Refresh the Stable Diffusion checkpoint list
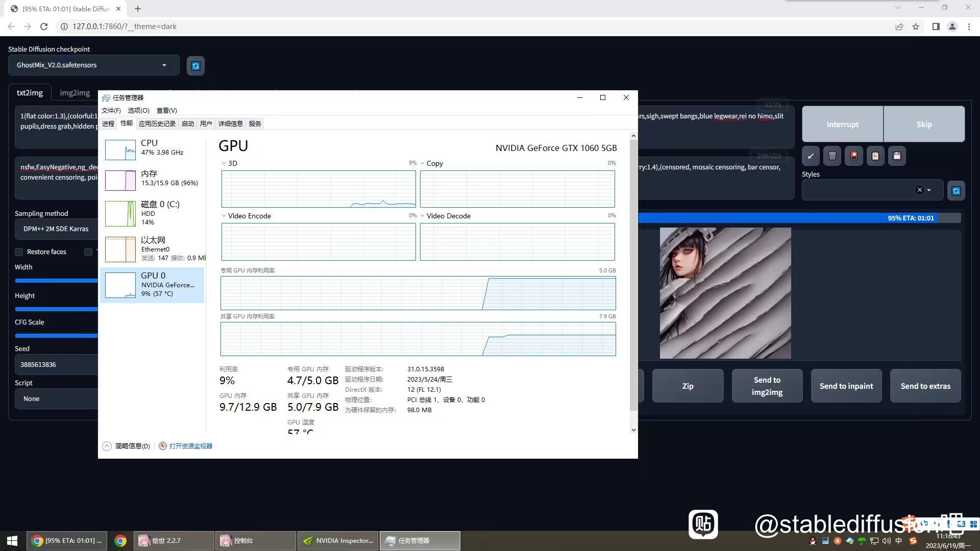The image size is (980, 551). click(195, 66)
